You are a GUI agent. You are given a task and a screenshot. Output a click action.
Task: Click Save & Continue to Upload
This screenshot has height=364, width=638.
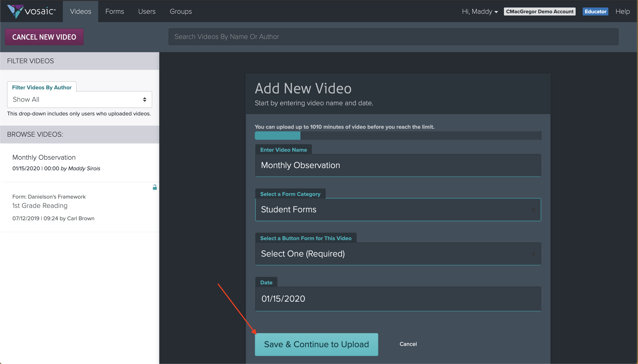316,344
